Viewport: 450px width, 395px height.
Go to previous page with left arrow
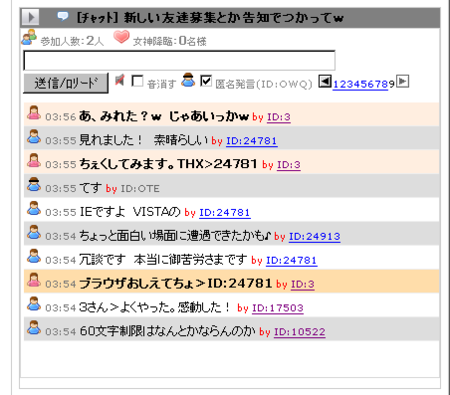(325, 81)
